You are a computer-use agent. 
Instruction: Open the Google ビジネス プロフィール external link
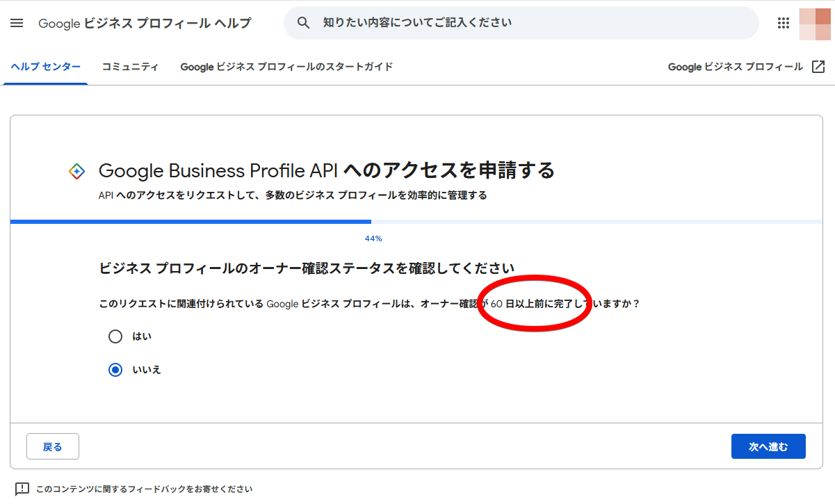pos(747,67)
